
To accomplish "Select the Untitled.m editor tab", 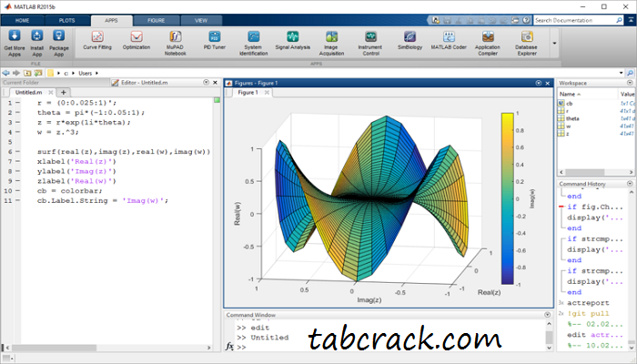I will pyautogui.click(x=29, y=92).
